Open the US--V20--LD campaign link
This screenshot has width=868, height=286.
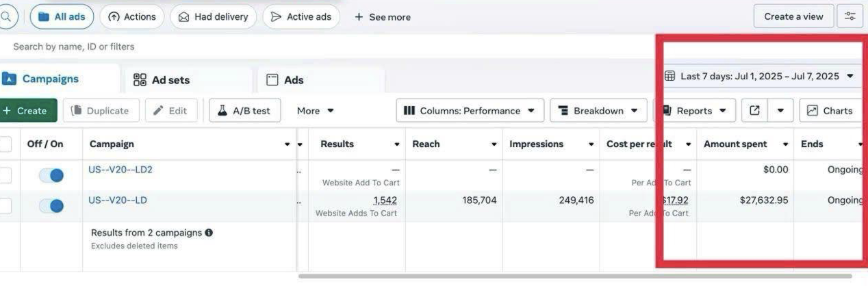coord(118,200)
